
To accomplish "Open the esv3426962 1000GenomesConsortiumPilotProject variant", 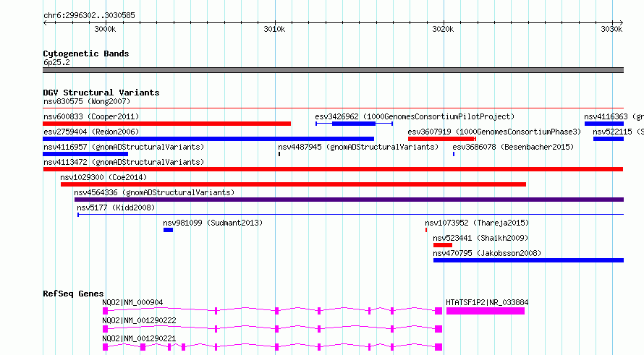I will point(415,116).
